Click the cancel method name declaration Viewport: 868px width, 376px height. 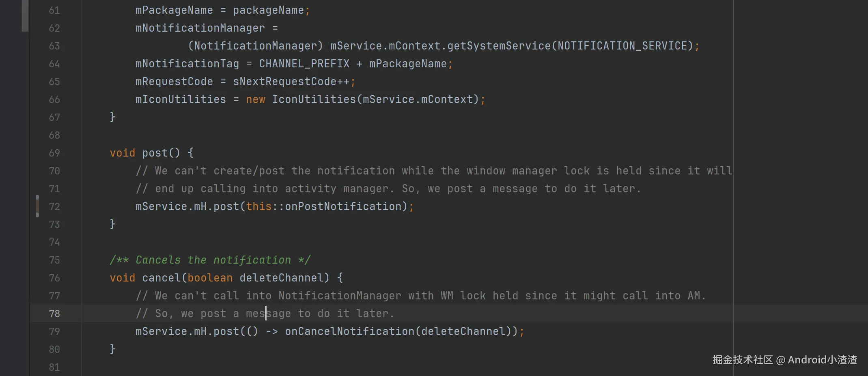(x=161, y=278)
